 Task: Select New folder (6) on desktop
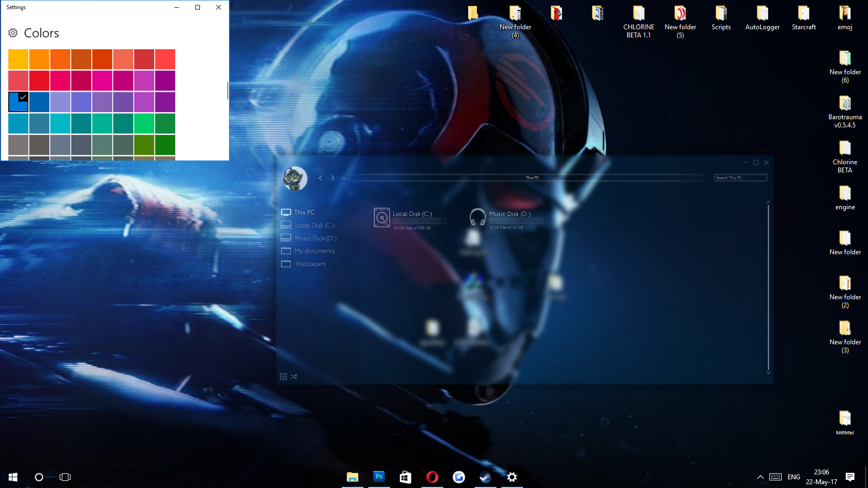coord(845,67)
